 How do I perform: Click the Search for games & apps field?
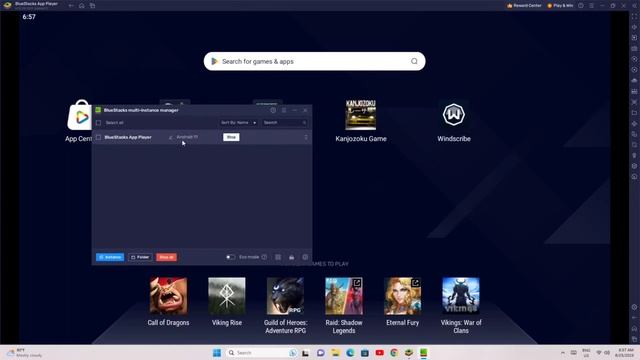pyautogui.click(x=314, y=61)
